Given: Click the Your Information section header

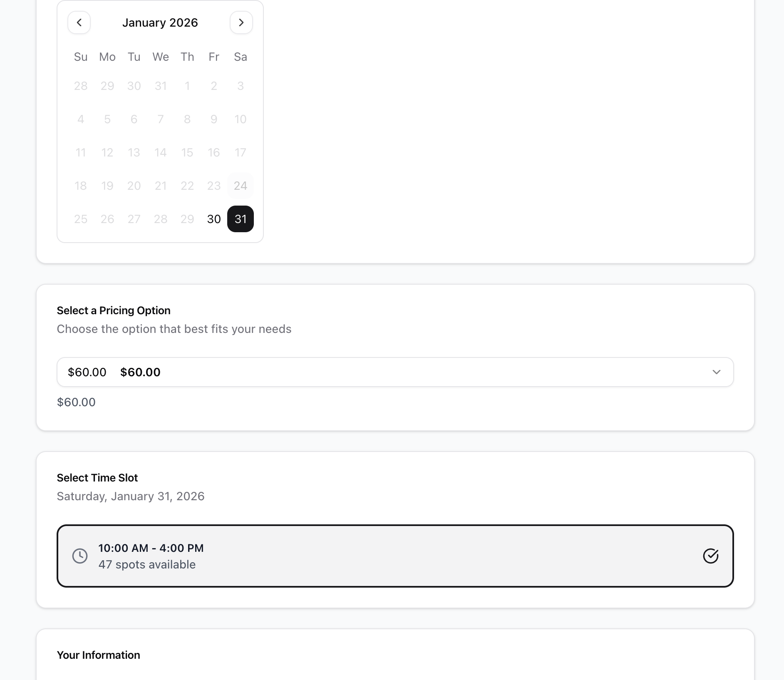Looking at the screenshot, I should click(98, 655).
